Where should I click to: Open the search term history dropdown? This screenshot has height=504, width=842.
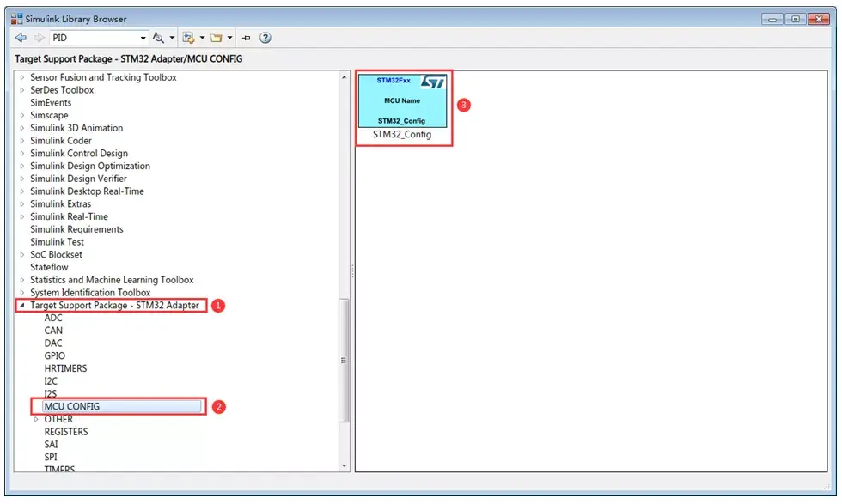click(x=143, y=38)
